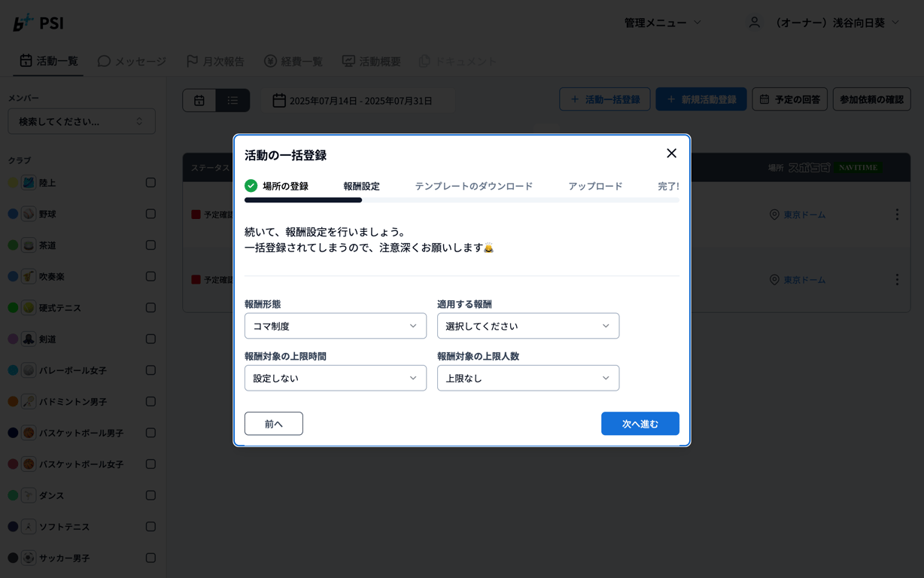The height and width of the screenshot is (578, 924).
Task: Check the 茶道 club checkbox
Action: click(x=150, y=245)
